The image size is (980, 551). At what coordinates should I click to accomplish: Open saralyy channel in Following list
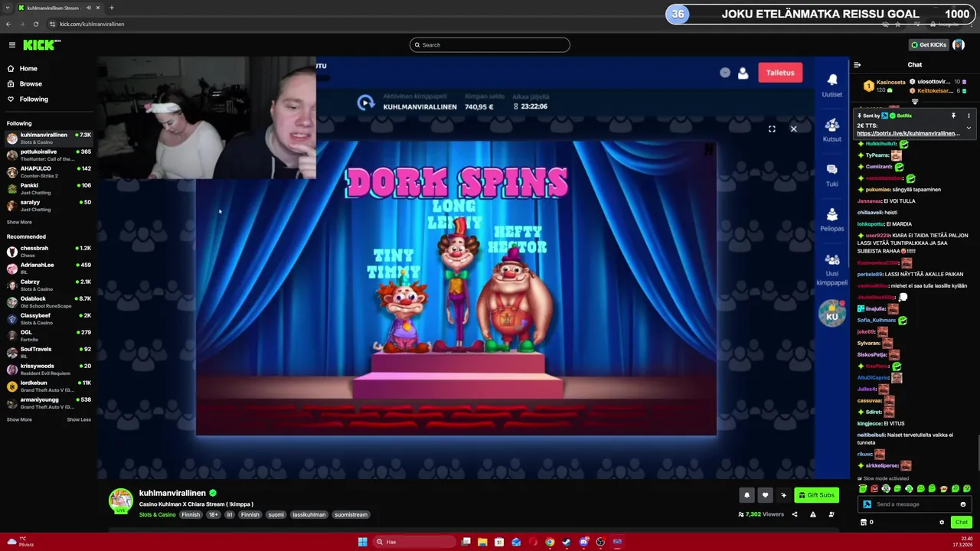coord(48,205)
